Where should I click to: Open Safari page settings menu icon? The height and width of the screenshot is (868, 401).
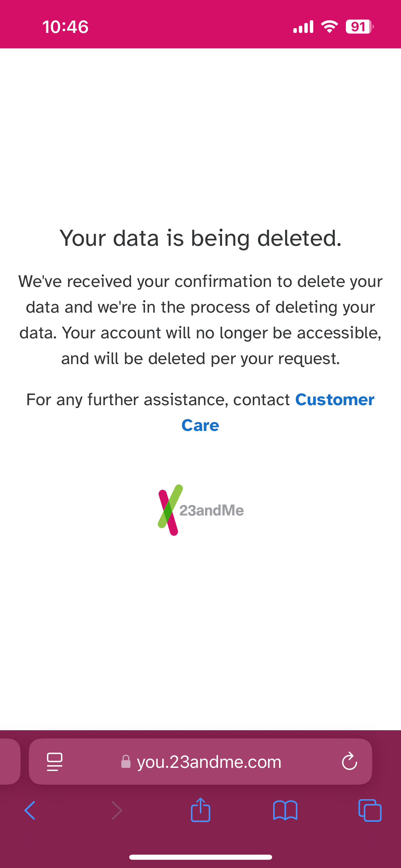pos(54,762)
